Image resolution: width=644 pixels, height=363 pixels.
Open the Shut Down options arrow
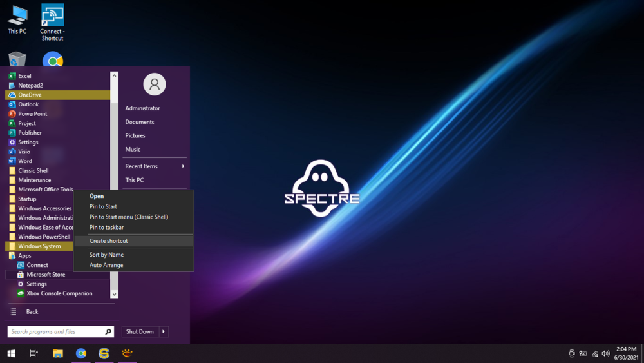point(164,332)
